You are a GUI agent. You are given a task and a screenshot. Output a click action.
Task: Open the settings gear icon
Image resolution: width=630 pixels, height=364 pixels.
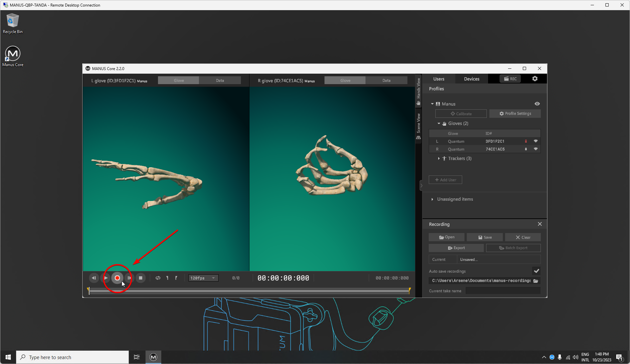pos(535,79)
